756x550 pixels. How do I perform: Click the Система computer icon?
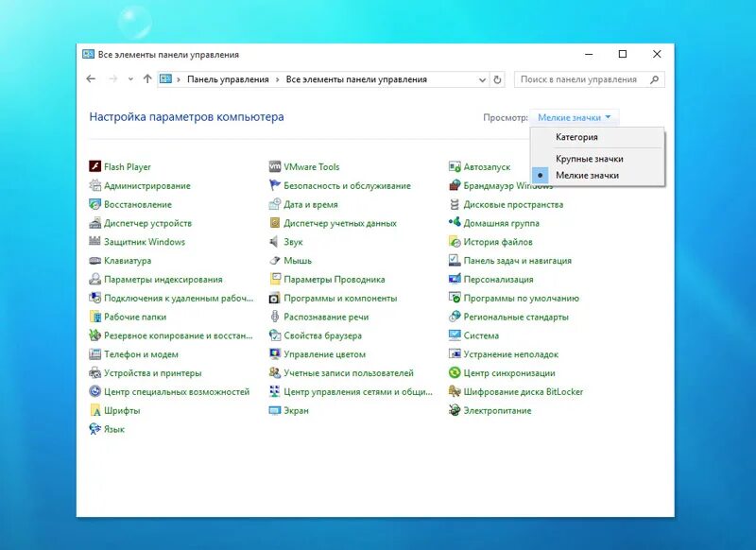click(x=455, y=335)
